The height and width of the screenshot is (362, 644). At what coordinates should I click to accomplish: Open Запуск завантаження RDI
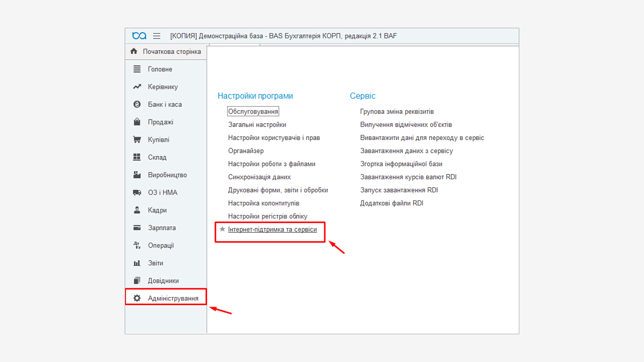pos(399,190)
